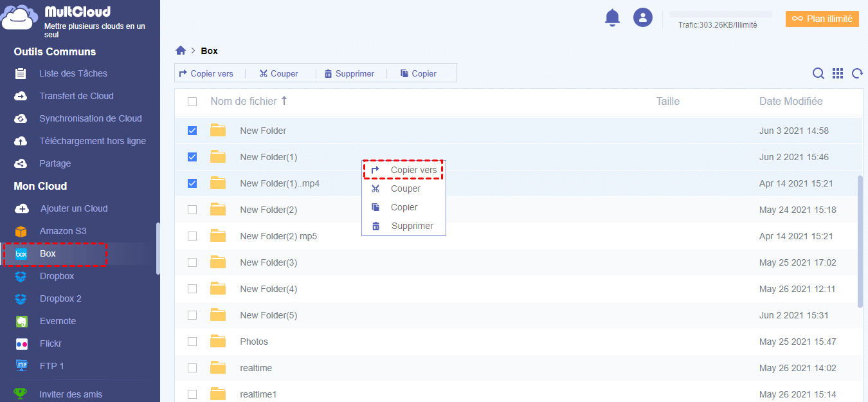
Task: Check the New Folder(2) mp5 checkbox
Action: pyautogui.click(x=192, y=236)
